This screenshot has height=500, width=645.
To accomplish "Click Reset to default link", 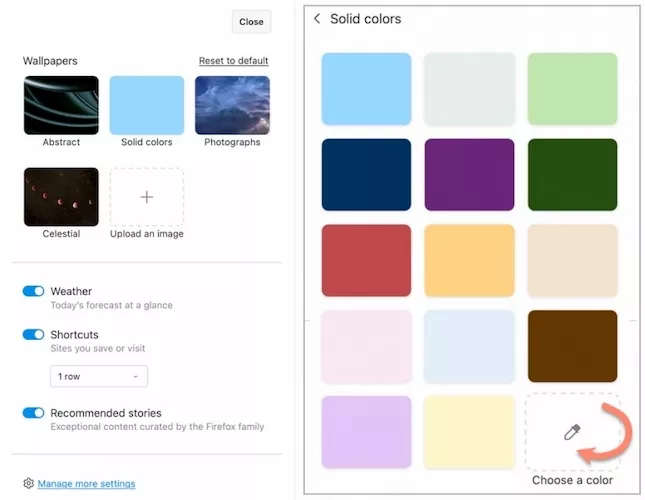I will 234,61.
